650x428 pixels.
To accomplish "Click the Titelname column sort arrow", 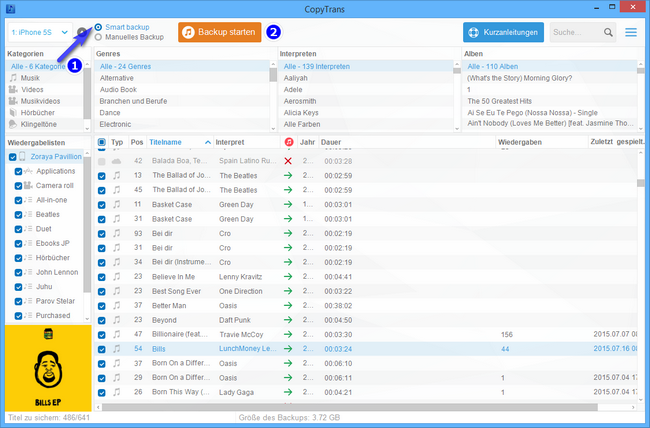I will 208,143.
